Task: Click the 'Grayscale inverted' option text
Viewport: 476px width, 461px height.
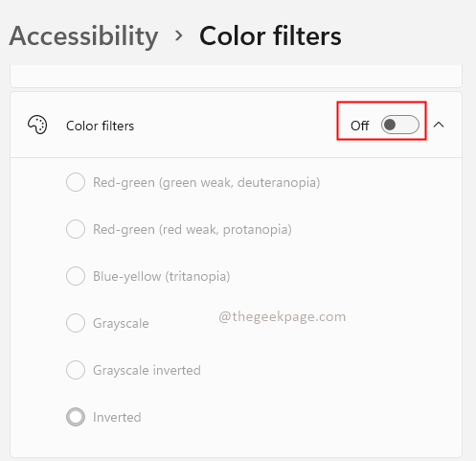Action: 147,371
